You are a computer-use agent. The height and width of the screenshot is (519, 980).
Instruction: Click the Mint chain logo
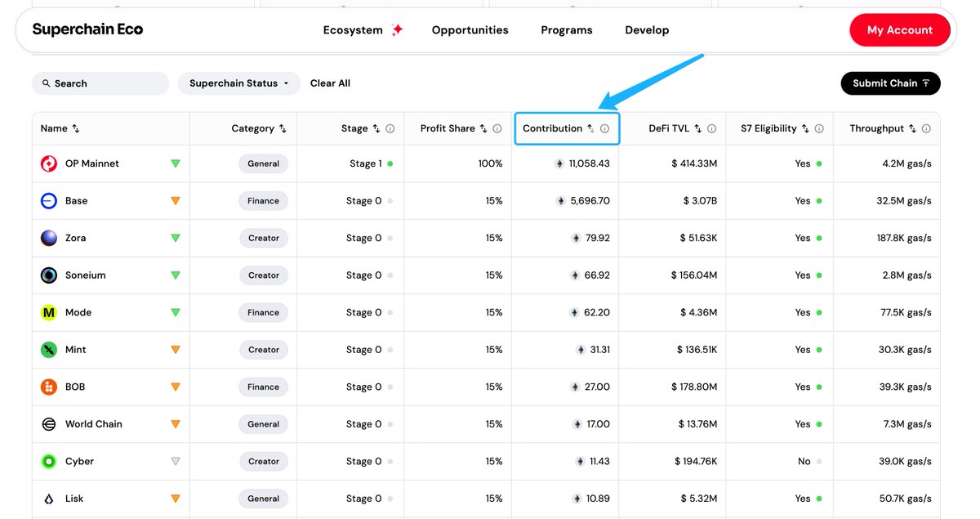(x=49, y=350)
